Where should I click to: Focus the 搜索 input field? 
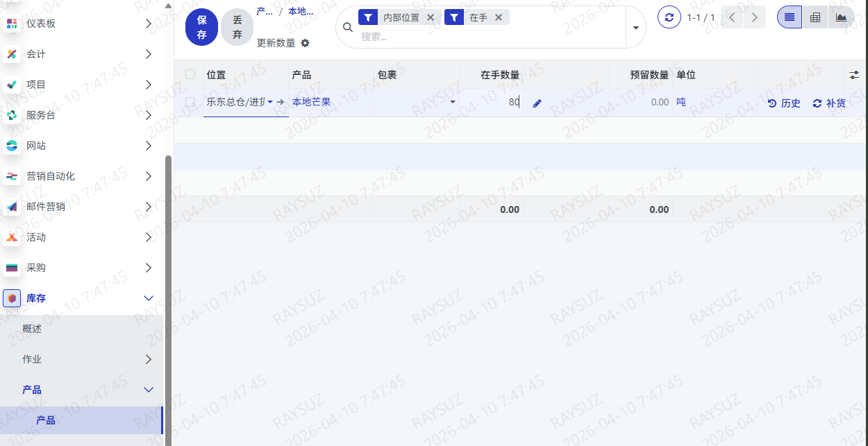pos(490,37)
